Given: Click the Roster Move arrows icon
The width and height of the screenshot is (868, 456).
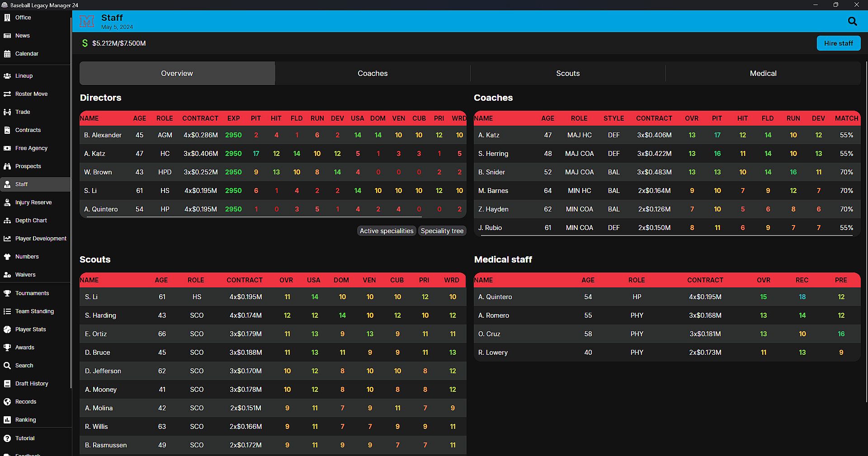Looking at the screenshot, I should click(x=7, y=94).
